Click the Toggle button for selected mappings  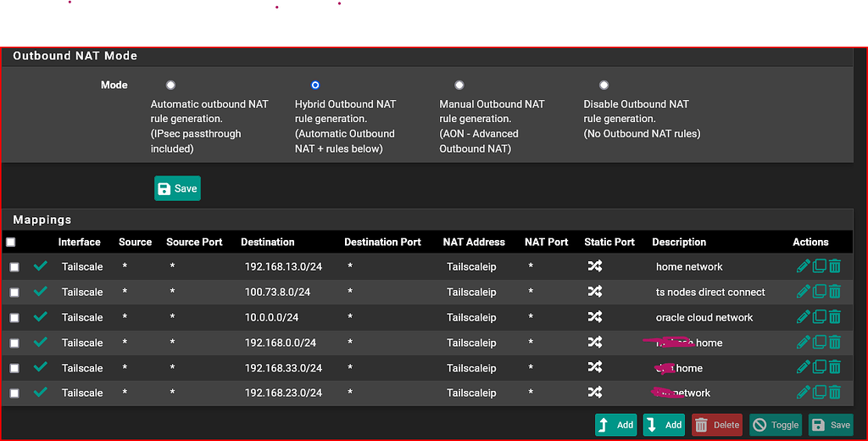coord(776,425)
